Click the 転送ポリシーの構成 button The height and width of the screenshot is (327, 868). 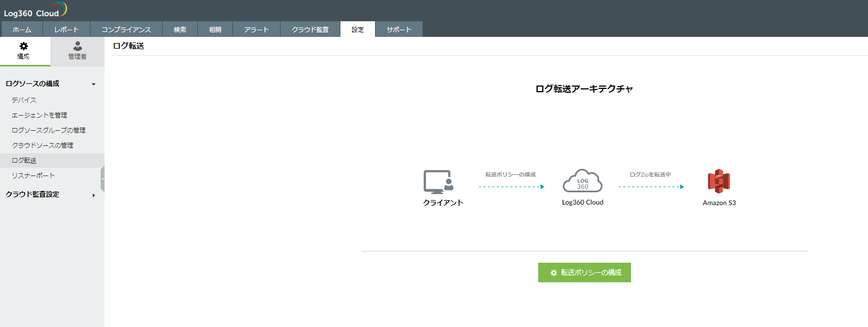click(585, 272)
